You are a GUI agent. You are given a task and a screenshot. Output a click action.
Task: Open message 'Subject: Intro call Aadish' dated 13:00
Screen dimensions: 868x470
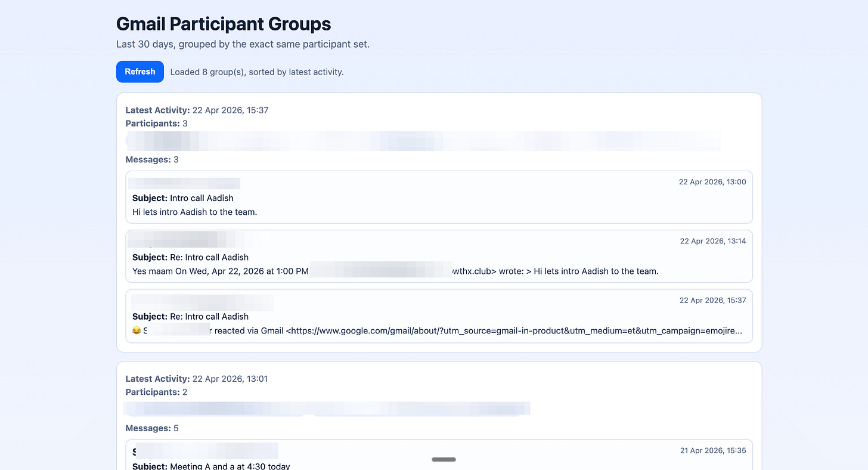coord(439,197)
